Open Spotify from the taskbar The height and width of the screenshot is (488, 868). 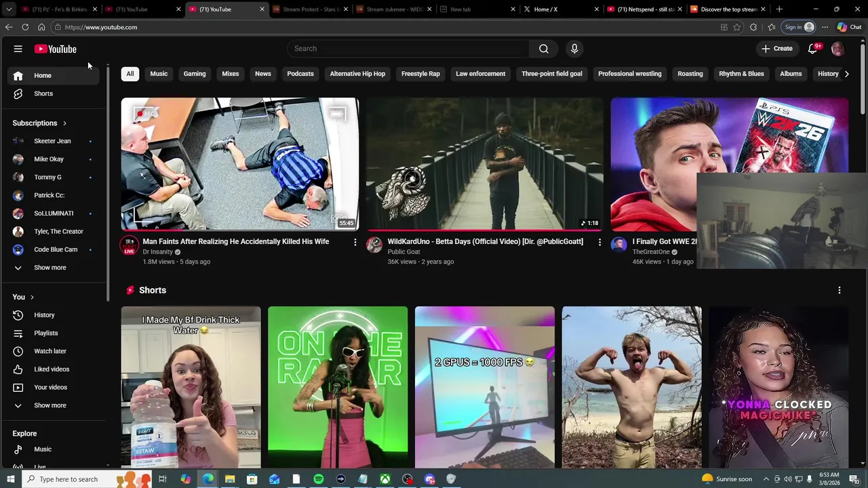coord(319,479)
